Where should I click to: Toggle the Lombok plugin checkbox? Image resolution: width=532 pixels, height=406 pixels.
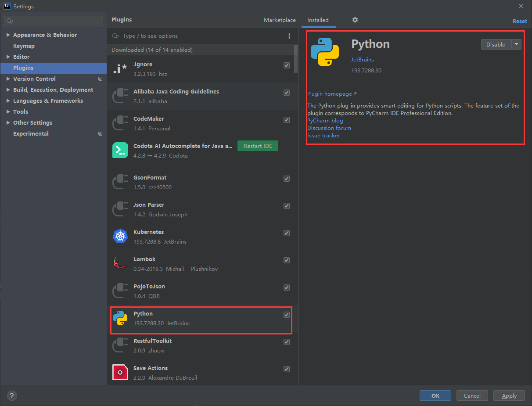(287, 260)
